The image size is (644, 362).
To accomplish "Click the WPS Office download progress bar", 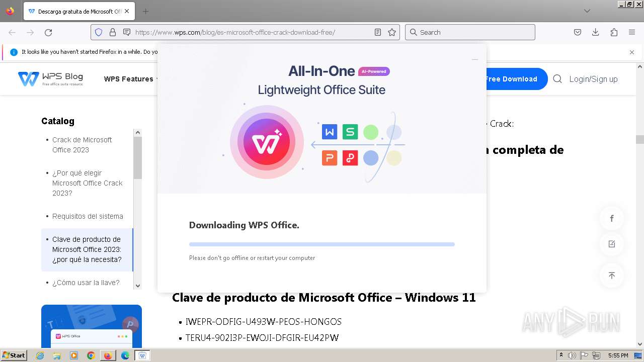I will 322,244.
